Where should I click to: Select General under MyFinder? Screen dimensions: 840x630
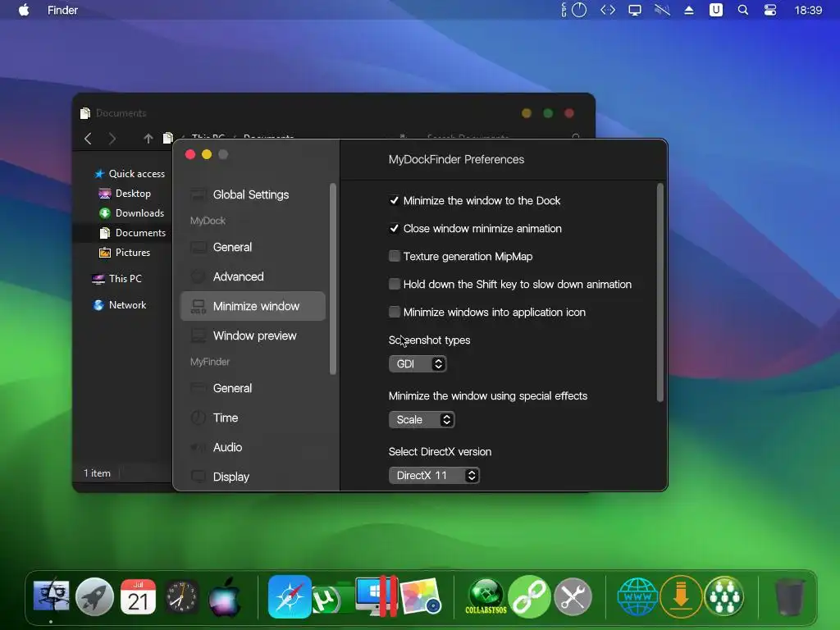click(x=253, y=388)
